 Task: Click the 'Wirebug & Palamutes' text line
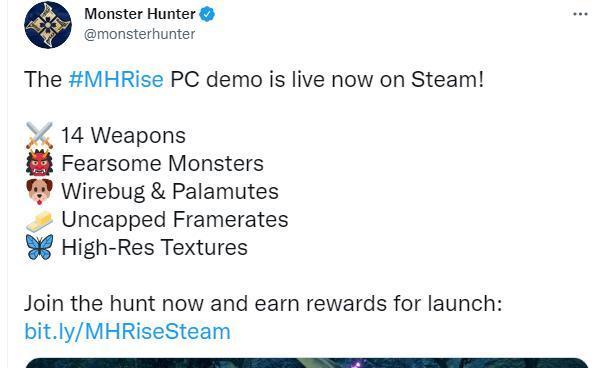(170, 191)
